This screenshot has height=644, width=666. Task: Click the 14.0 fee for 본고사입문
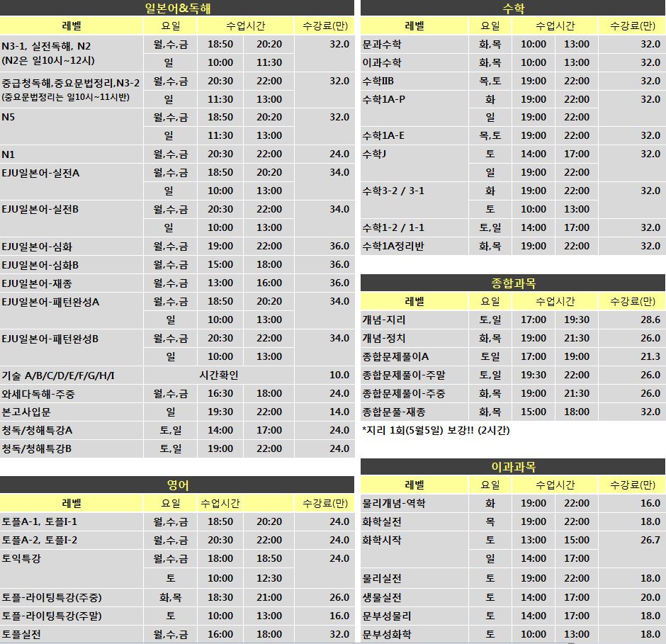[339, 412]
